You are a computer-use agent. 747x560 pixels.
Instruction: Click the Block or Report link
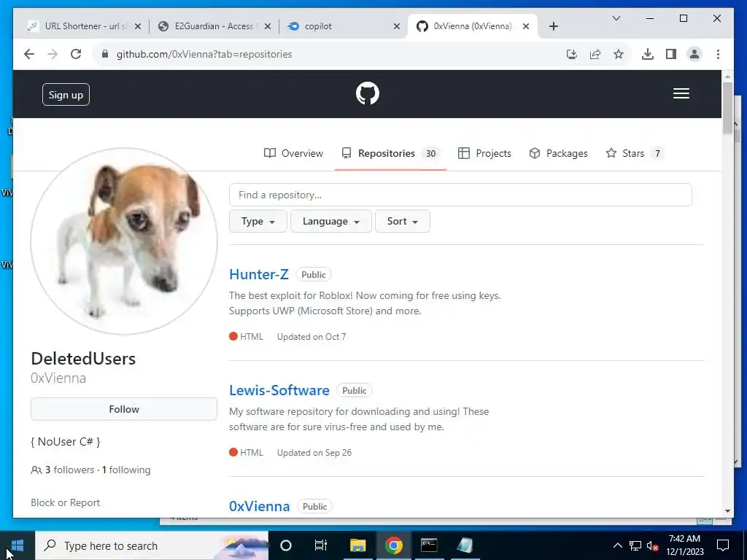(x=65, y=502)
